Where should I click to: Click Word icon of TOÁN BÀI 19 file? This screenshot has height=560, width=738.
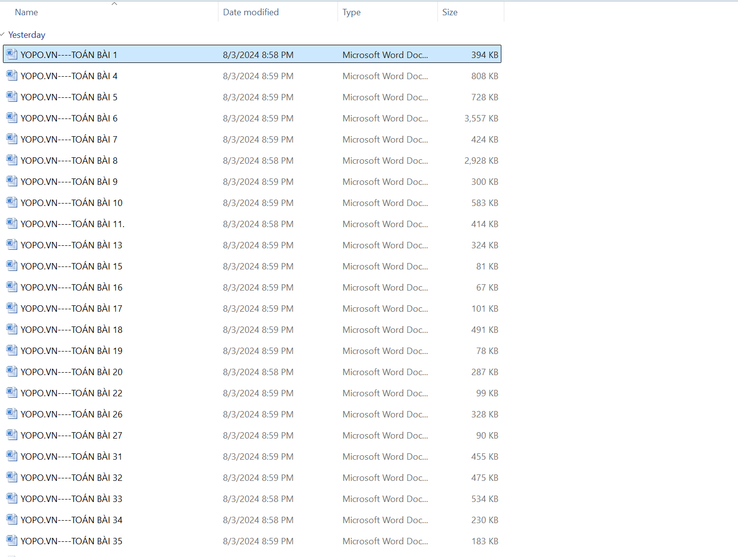coord(12,350)
